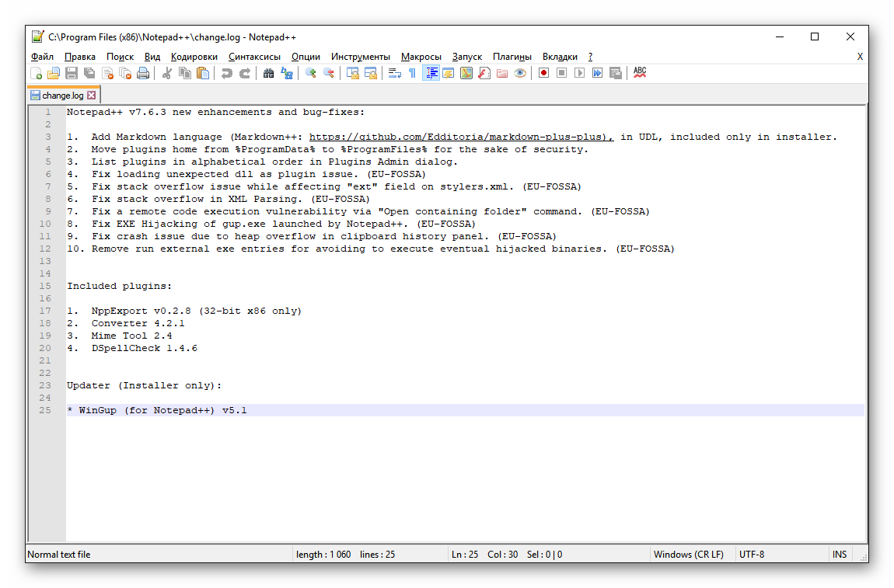Open the Инструменты menu

click(x=361, y=57)
